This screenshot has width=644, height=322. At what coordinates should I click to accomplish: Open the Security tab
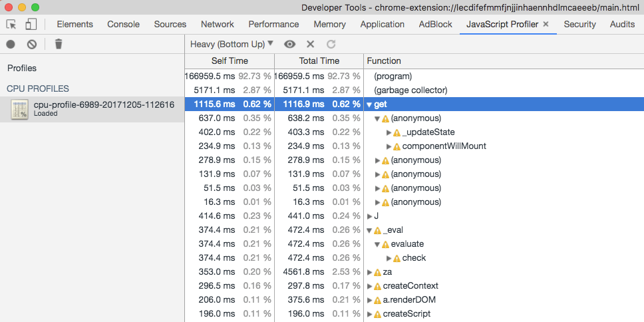[x=579, y=24]
